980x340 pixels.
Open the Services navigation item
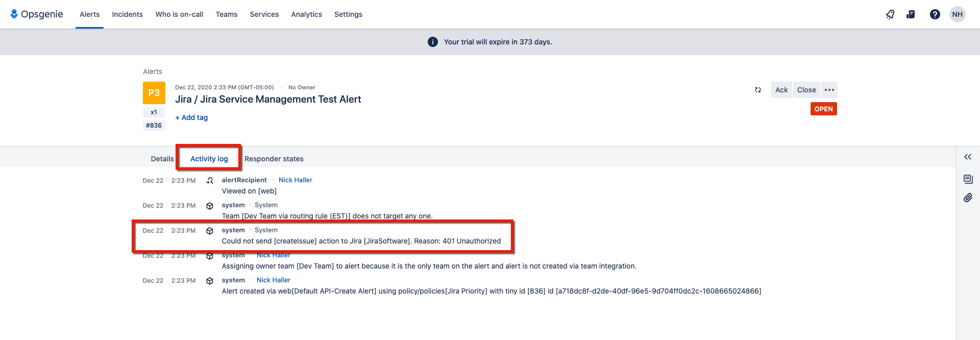coord(264,14)
